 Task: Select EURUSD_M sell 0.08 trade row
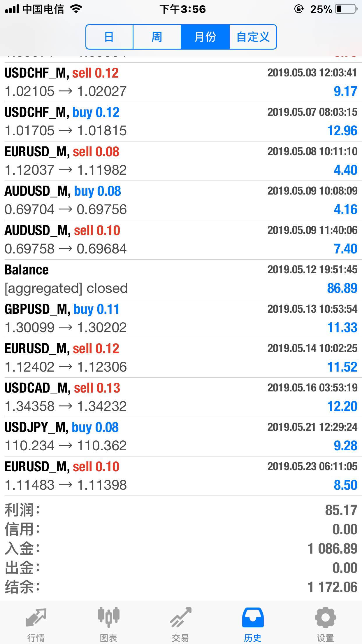tap(181, 161)
